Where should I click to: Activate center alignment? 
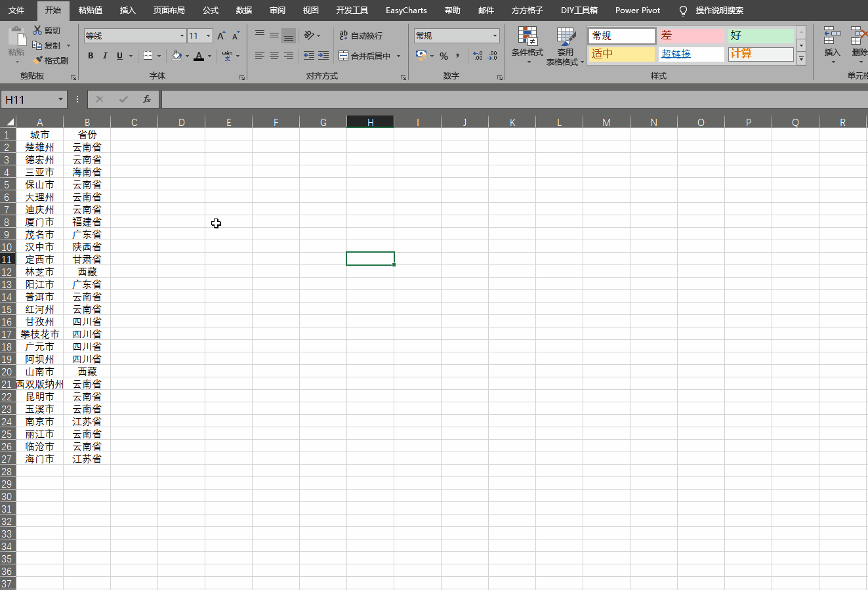(x=274, y=56)
